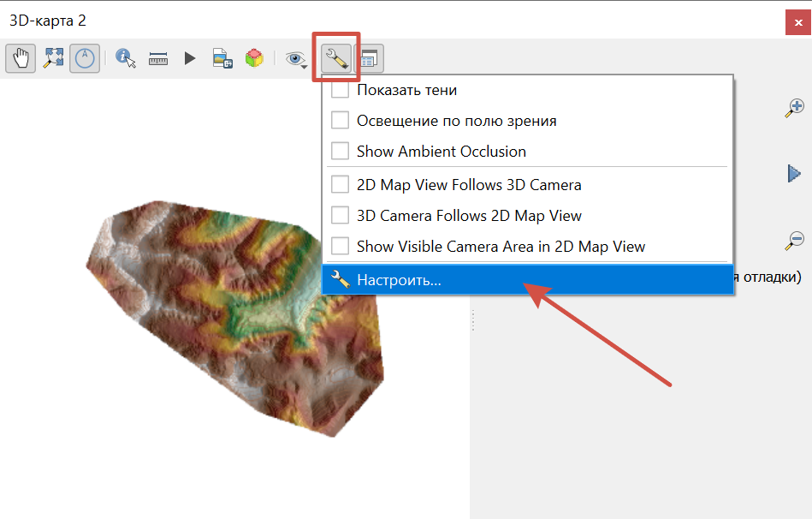Select the measurement ruler tool

click(158, 58)
